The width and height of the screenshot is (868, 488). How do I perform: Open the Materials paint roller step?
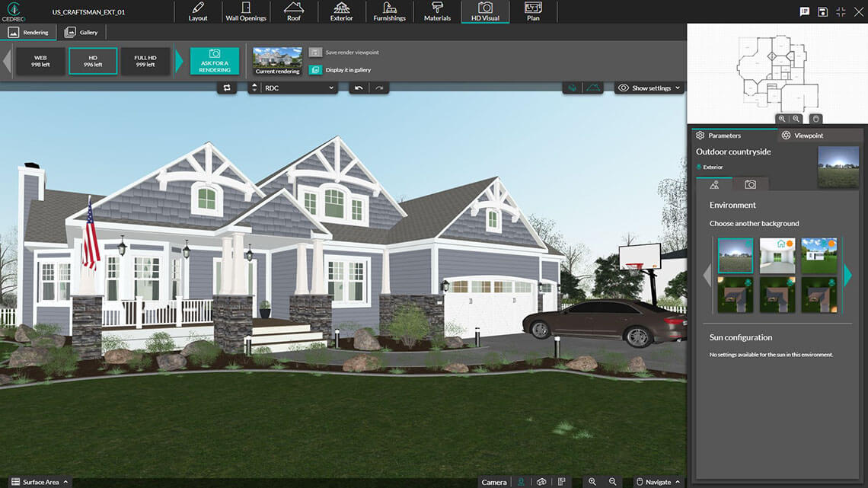click(x=437, y=11)
